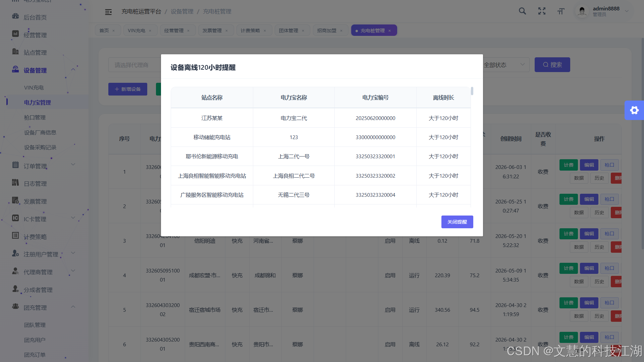Open 团充用户 in the sidebar

tap(35, 340)
